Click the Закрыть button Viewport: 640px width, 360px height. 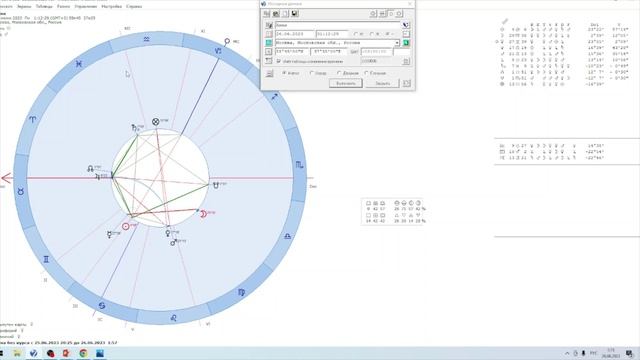point(382,83)
